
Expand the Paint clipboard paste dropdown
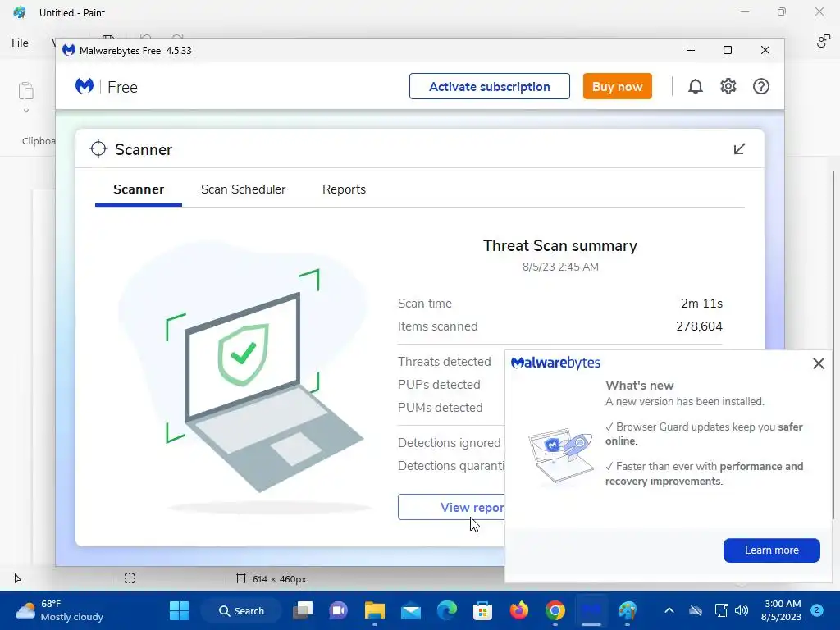[x=25, y=111]
